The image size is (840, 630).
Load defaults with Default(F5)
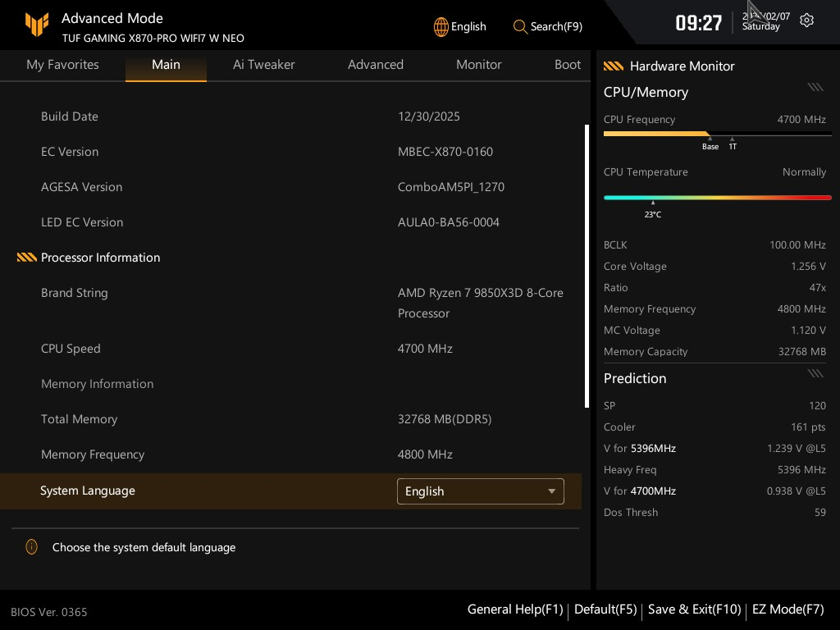click(605, 609)
